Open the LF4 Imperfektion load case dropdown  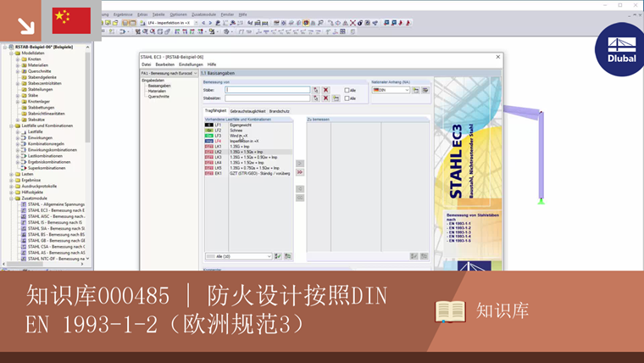[x=196, y=23]
